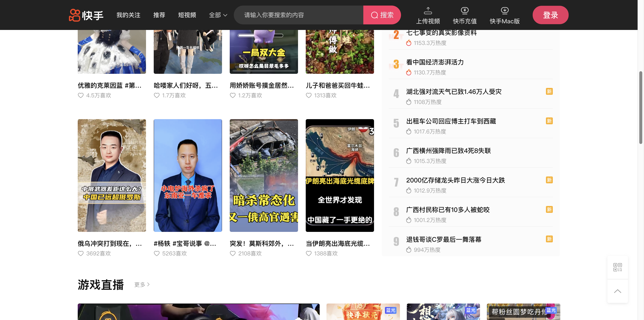644x320 pixels.
Task: Click video title 哈喽家人们好呀
Action: click(x=186, y=85)
